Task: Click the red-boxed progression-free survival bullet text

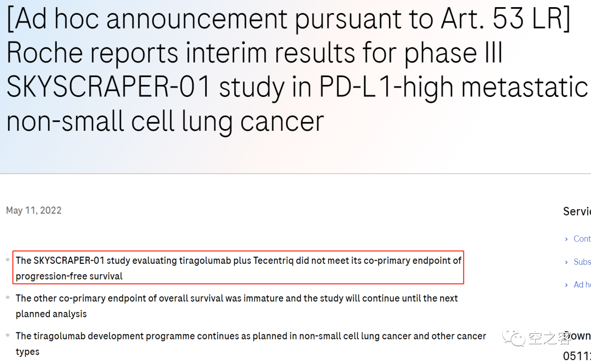Action: 239,268
